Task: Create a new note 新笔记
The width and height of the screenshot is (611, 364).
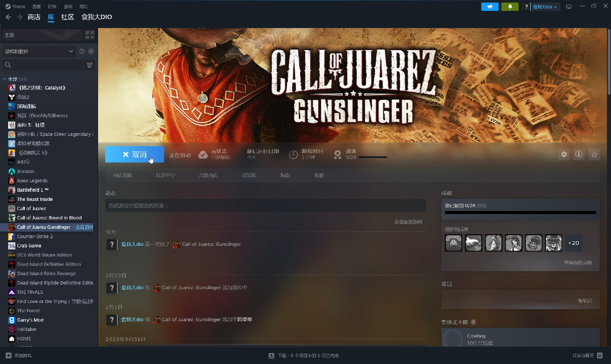Action: 585,301
